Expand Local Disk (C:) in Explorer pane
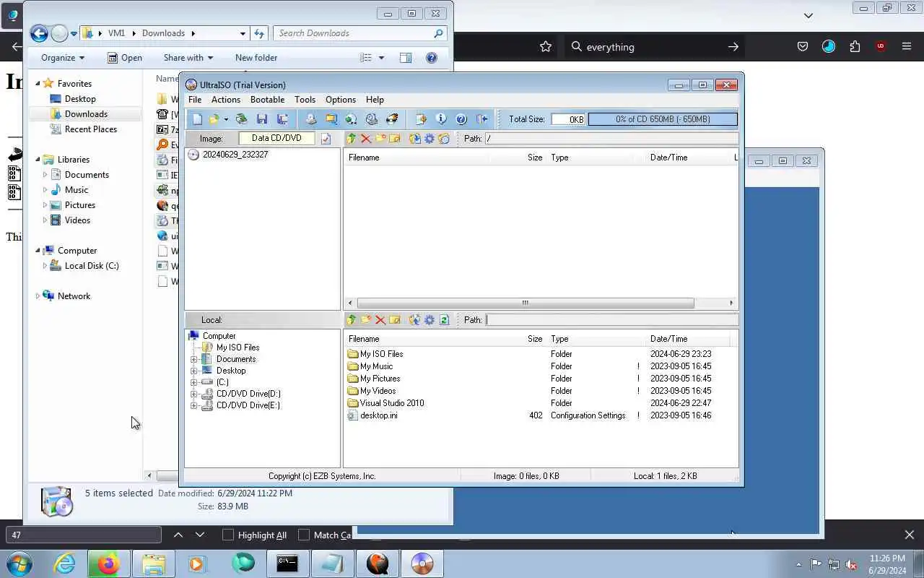This screenshot has width=924, height=578. (45, 266)
